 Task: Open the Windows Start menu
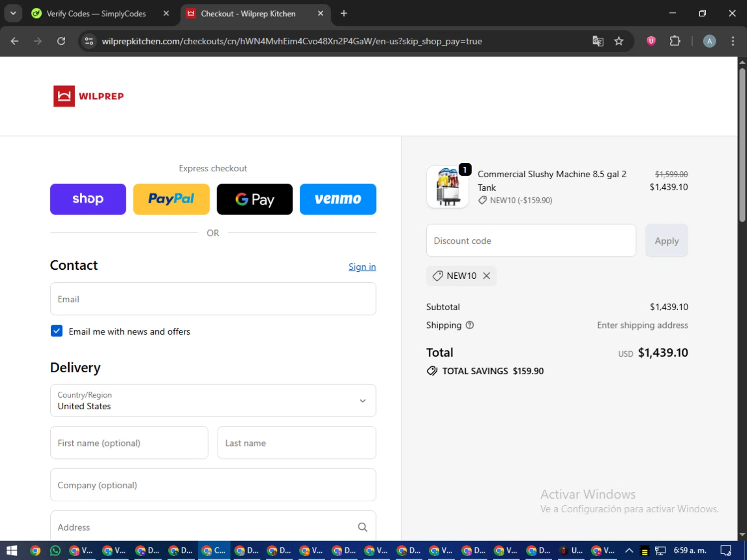12,551
